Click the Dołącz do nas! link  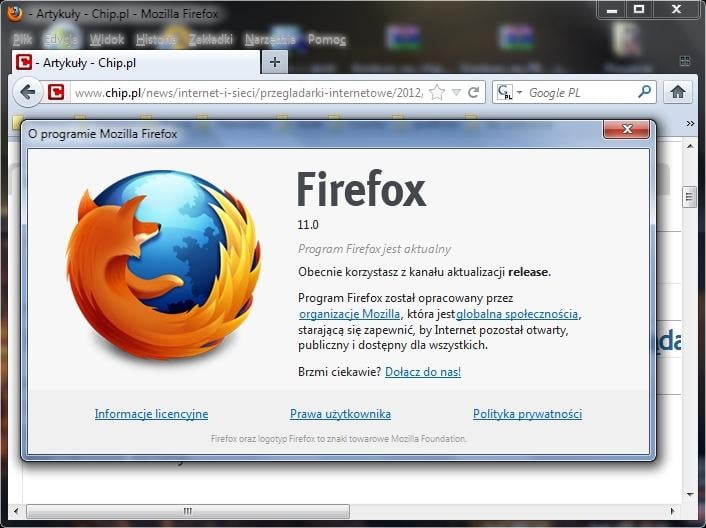point(422,372)
